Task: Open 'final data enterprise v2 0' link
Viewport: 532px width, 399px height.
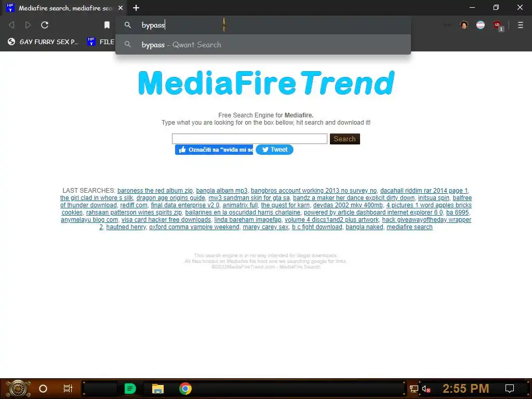Action: point(185,205)
